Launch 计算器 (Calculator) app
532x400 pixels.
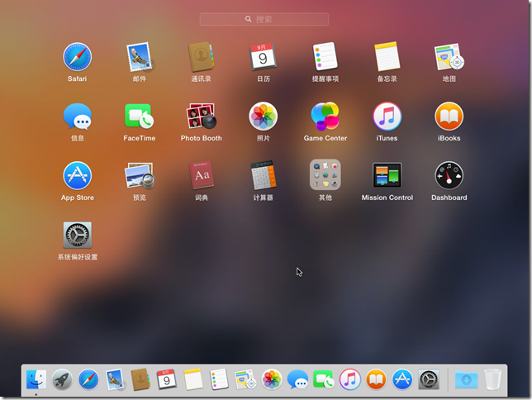264,175
